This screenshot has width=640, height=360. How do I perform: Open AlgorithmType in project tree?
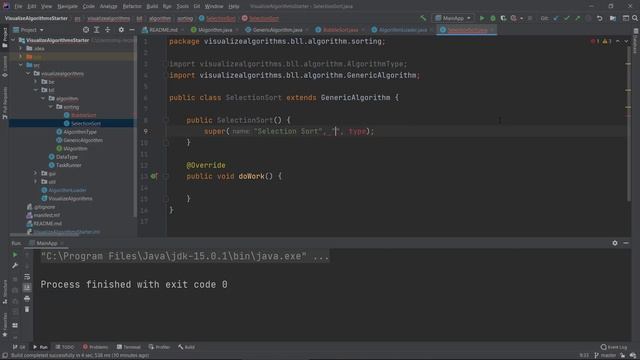[80, 132]
